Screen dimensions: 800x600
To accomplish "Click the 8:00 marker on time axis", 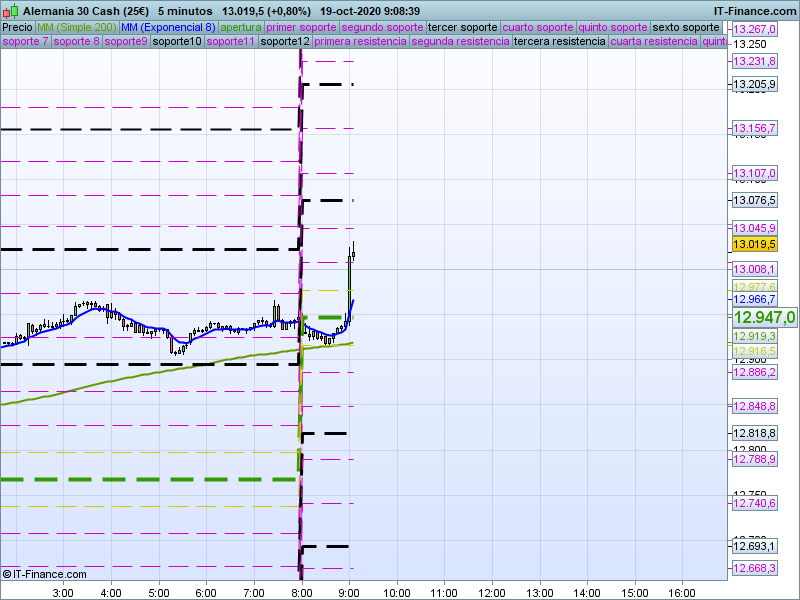I will 301,591.
